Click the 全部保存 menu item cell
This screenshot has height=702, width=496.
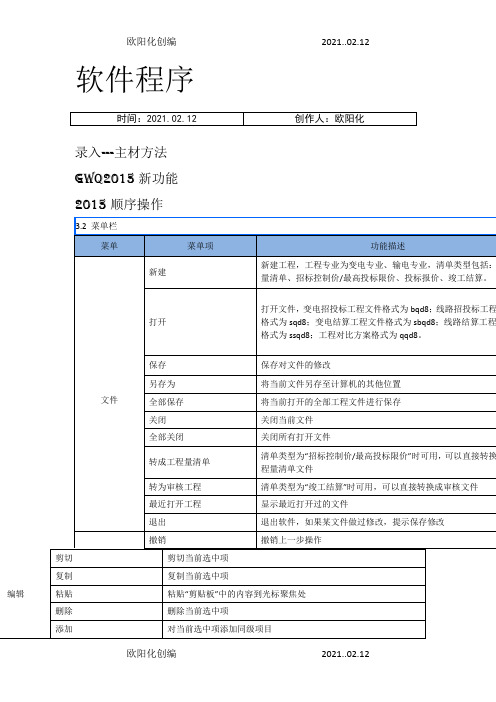(x=200, y=402)
